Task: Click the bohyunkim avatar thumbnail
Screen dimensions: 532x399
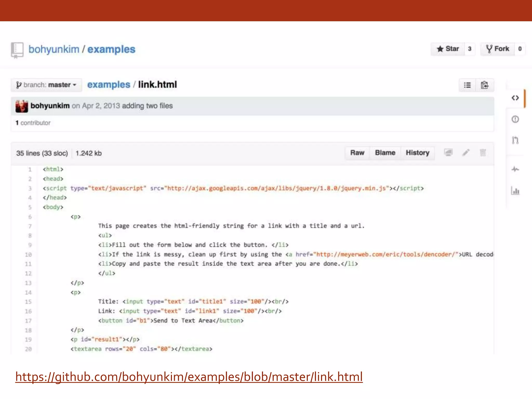Action: pyautogui.click(x=22, y=106)
